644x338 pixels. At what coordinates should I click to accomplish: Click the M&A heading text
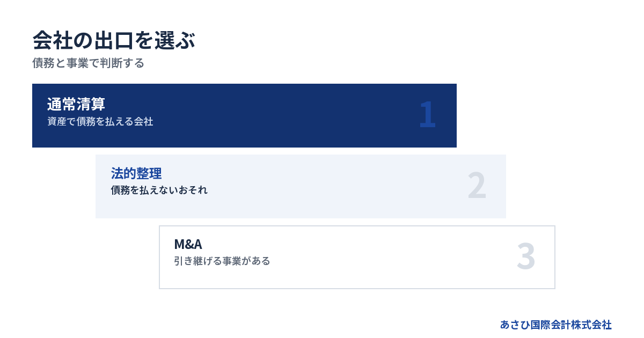188,244
